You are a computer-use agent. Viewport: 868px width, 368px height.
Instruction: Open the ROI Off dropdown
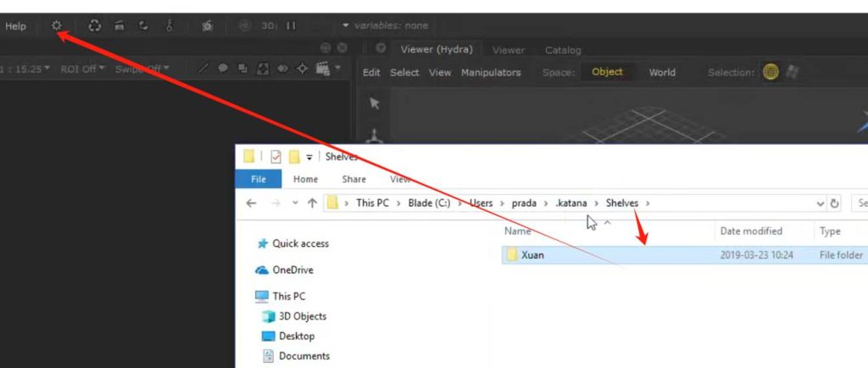[81, 69]
